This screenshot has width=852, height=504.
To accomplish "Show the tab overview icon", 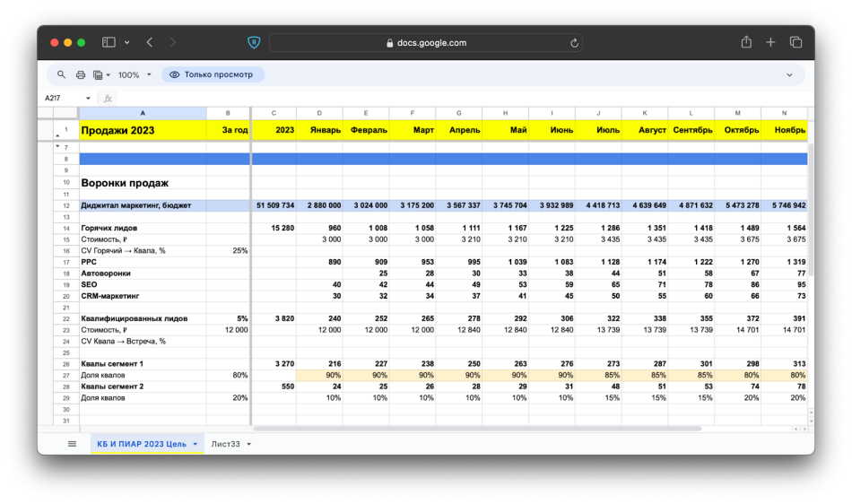I will 795,42.
